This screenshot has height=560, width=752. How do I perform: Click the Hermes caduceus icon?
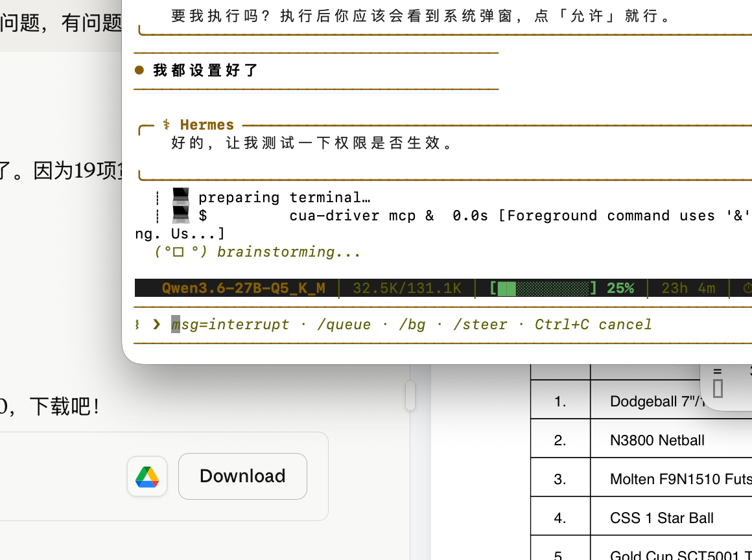tap(167, 124)
